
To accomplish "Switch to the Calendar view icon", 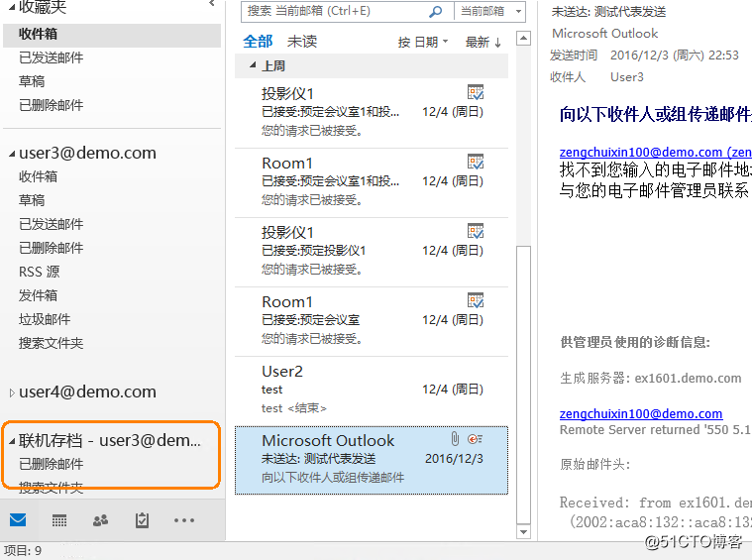I will coord(59,520).
